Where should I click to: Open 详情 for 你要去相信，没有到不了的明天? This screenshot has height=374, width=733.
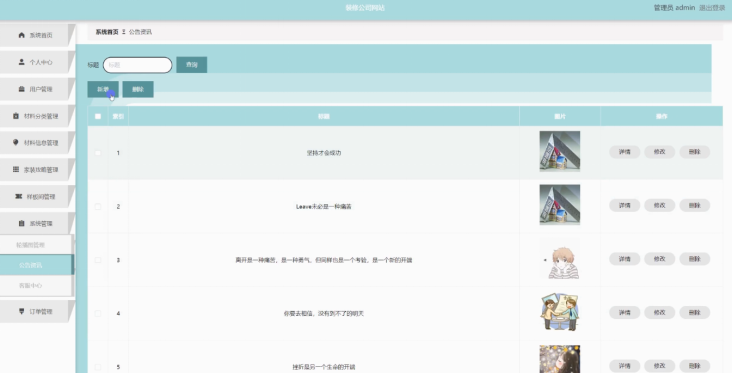(625, 312)
